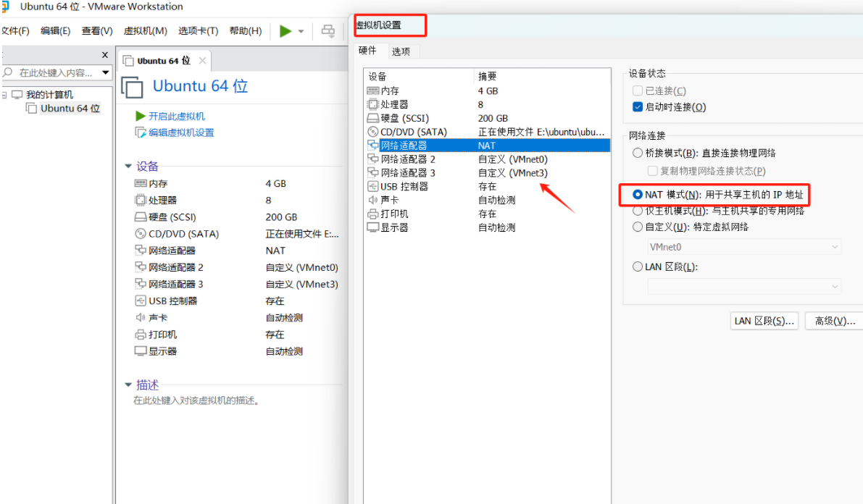
Task: Collapse the 设备 section in VM summary
Action: pos(128,166)
